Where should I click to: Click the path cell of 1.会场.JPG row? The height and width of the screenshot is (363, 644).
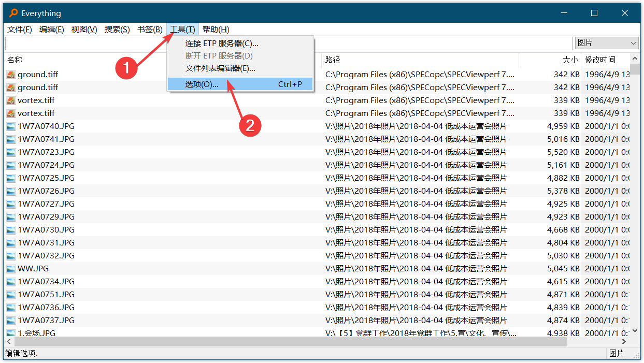click(421, 333)
